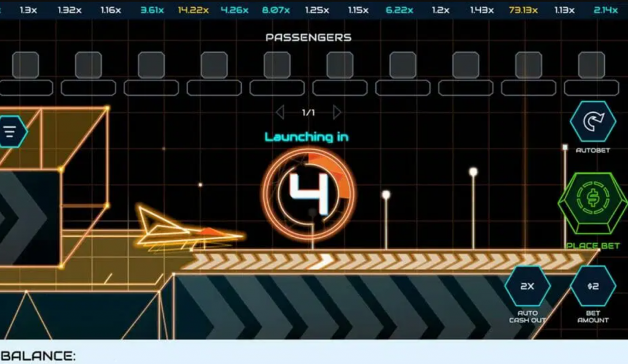
Task: Click the BET AMOUNT label
Action: (593, 316)
